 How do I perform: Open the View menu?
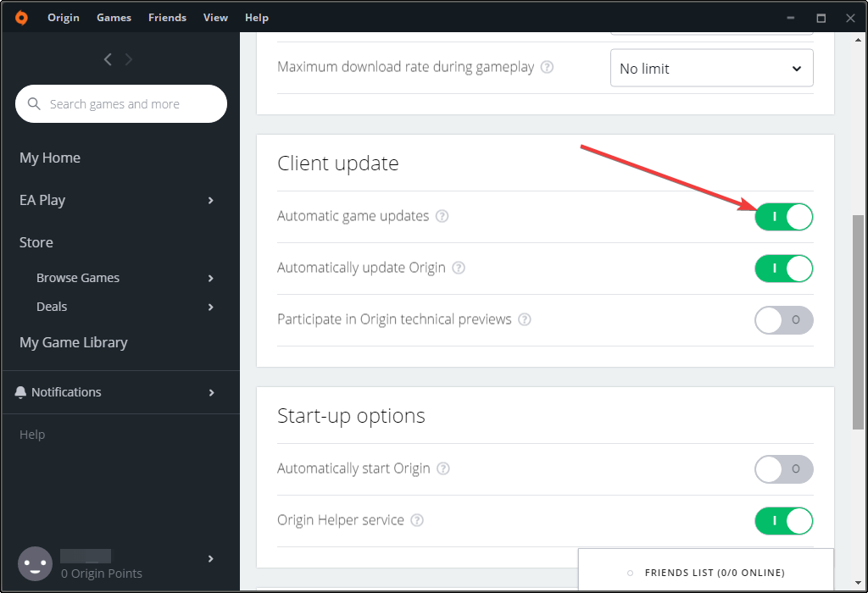[x=214, y=17]
